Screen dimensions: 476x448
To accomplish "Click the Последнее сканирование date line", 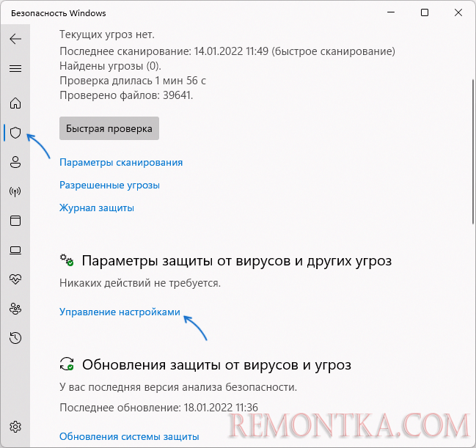I will [x=227, y=51].
